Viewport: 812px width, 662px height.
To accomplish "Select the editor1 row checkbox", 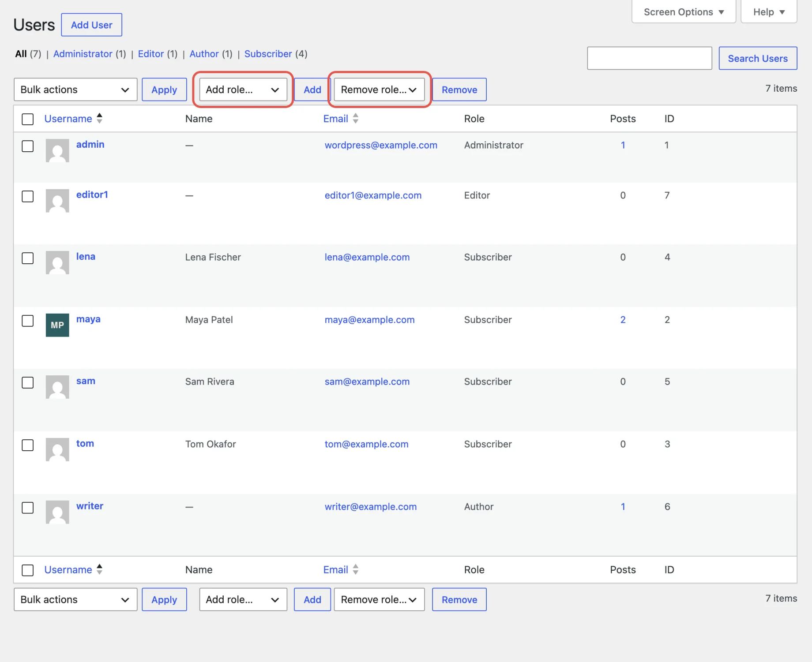I will pos(28,196).
